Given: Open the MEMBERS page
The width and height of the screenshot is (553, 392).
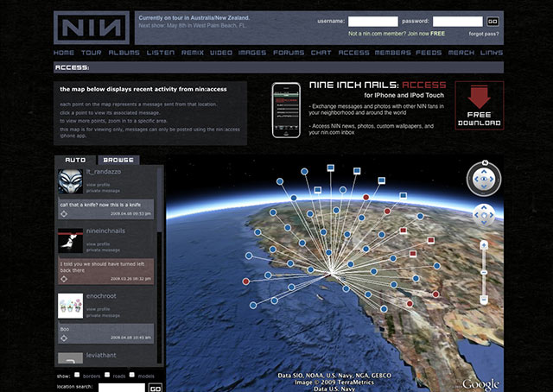Looking at the screenshot, I should click(x=392, y=53).
